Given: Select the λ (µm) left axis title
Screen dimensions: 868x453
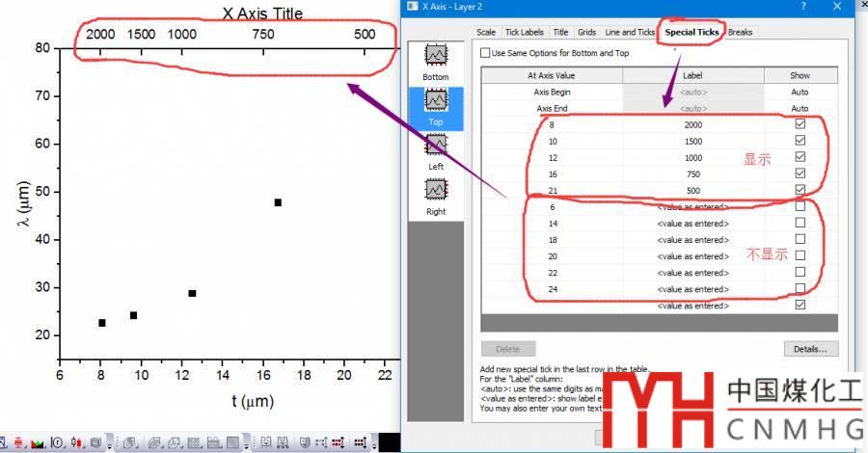Looking at the screenshot, I should (x=23, y=203).
